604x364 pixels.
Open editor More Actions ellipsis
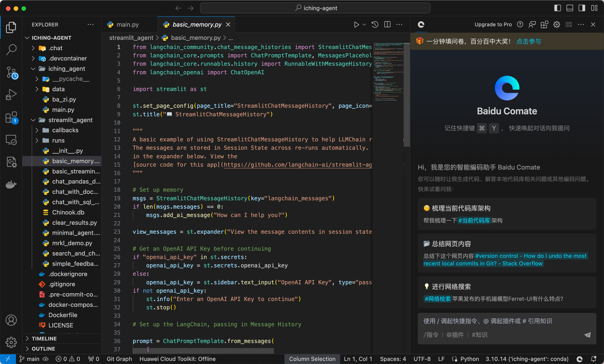coord(399,24)
